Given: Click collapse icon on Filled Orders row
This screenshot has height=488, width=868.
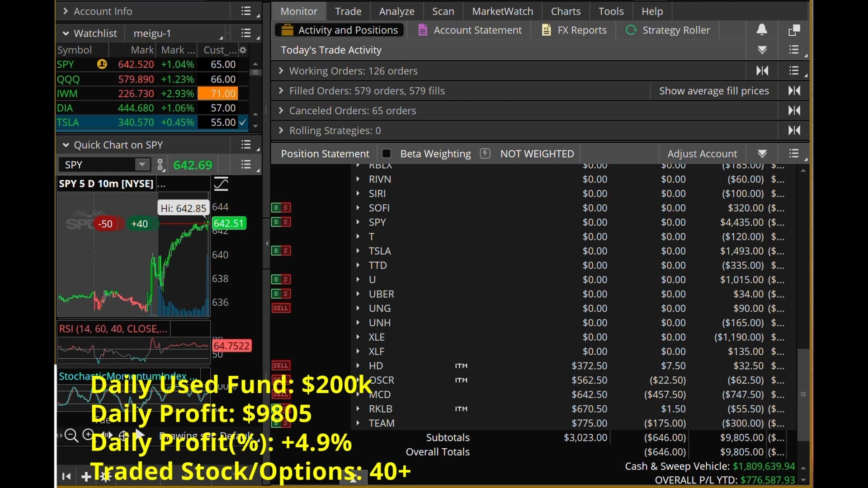Looking at the screenshot, I should (x=794, y=91).
